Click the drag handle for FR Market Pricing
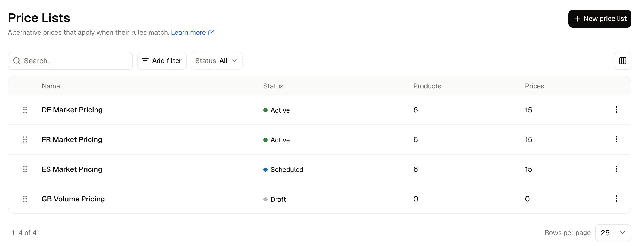This screenshot has width=644, height=246. (25, 139)
